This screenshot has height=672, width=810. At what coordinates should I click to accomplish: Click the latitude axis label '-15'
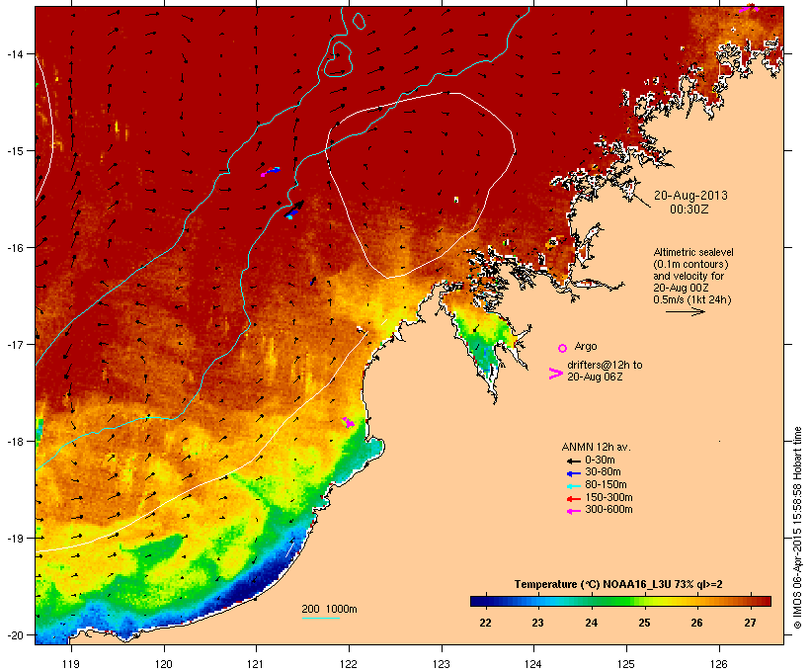(15, 151)
